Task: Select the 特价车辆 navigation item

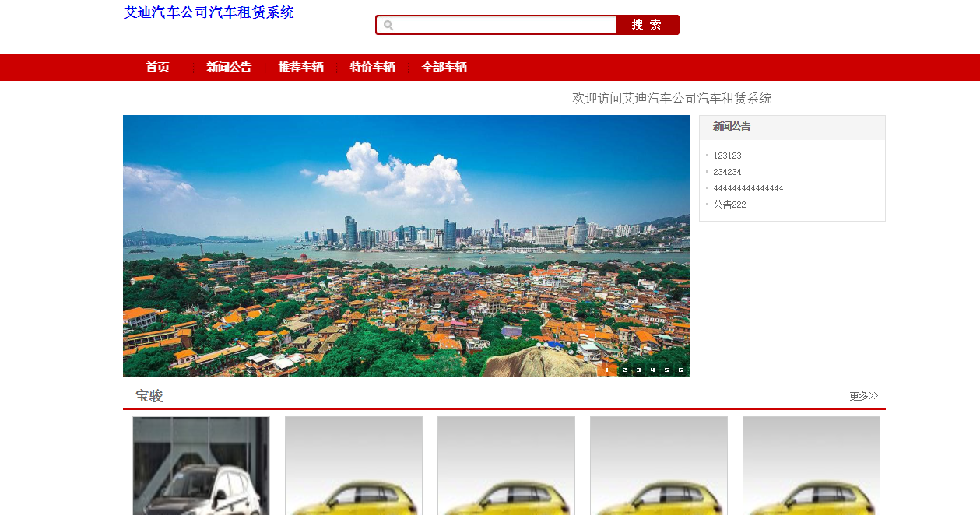Action: (x=373, y=68)
